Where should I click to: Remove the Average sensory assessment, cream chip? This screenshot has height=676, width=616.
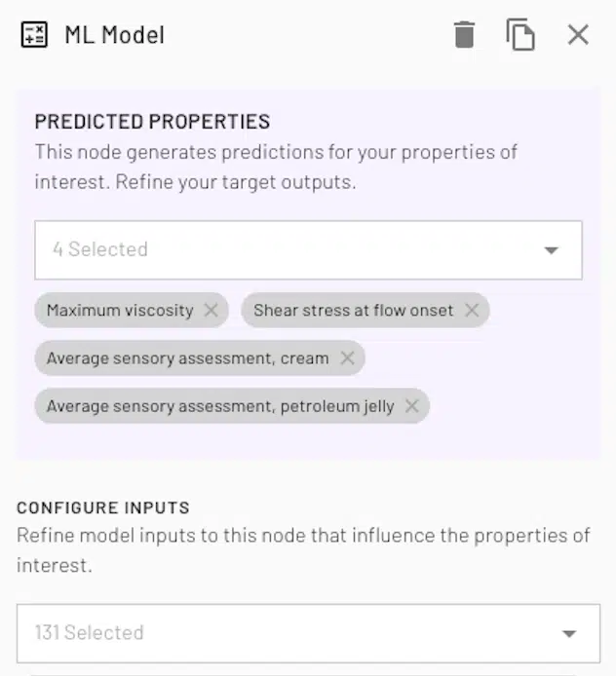[x=347, y=357]
